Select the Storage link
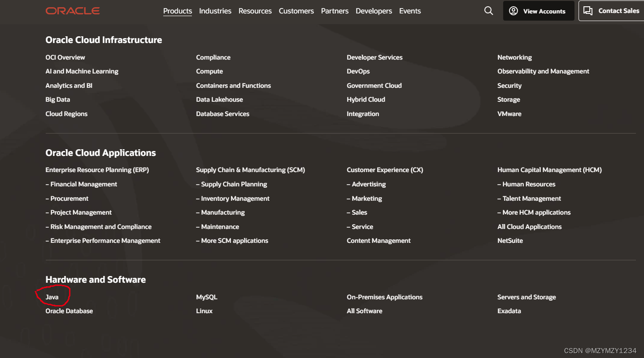Image resolution: width=644 pixels, height=358 pixels. (509, 99)
